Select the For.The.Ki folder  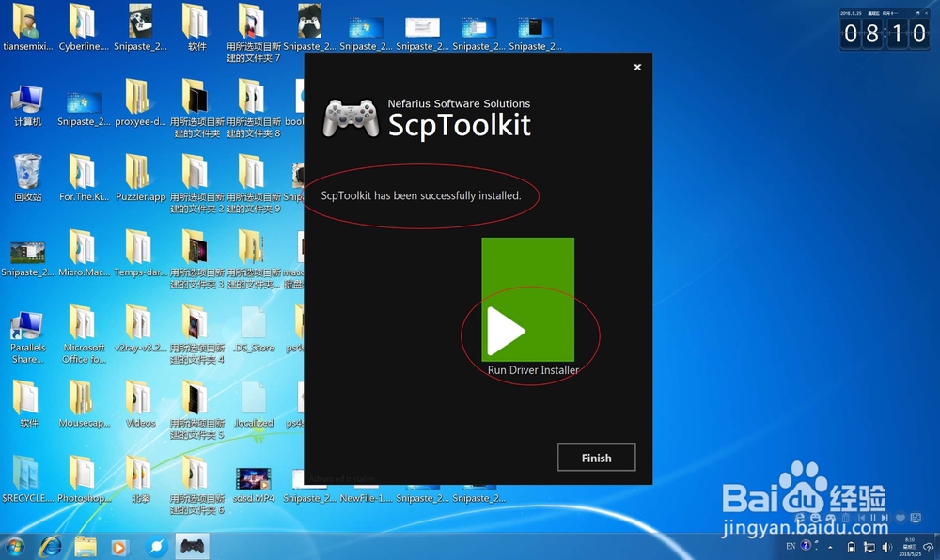[84, 178]
